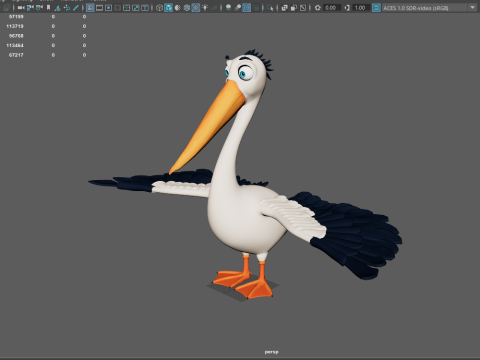Click the Use Default Material icon
This screenshot has height=360, width=480.
178,7
